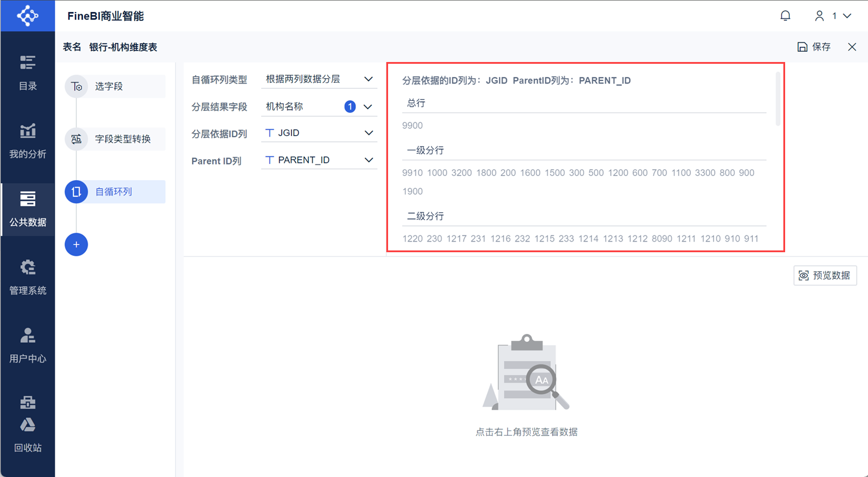The image size is (868, 477).
Task: Open the notification bell
Action: tap(786, 16)
